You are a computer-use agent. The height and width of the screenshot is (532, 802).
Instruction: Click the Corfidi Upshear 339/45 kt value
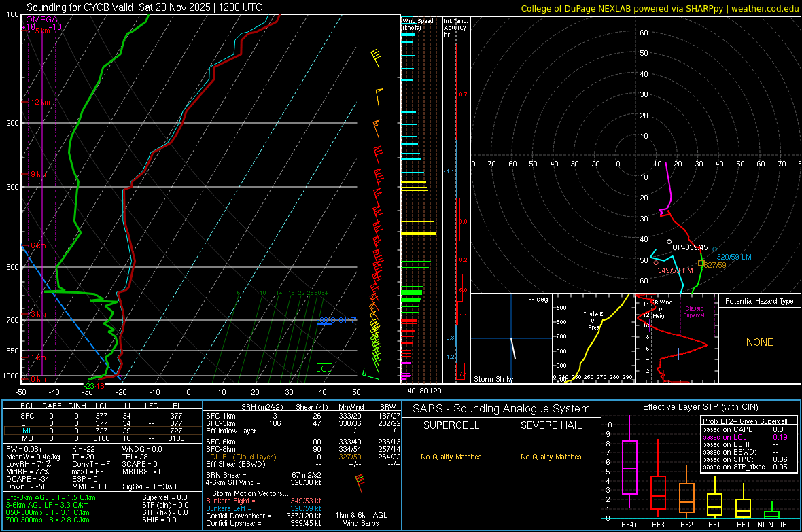tap(306, 523)
